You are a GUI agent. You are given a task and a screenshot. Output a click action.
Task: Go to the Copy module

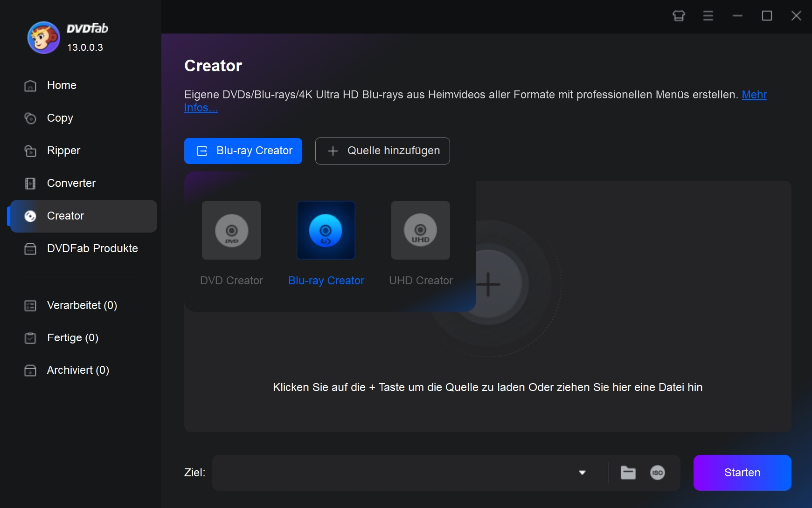[83, 118]
